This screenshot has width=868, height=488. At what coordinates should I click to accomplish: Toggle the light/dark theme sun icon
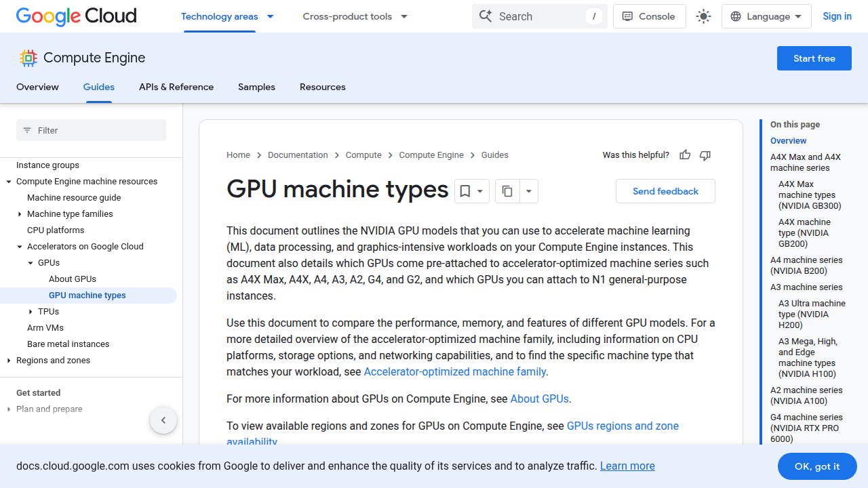(704, 16)
